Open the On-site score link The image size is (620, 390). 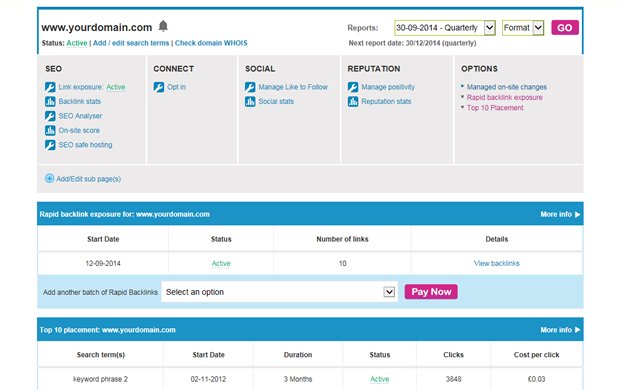pyautogui.click(x=79, y=131)
